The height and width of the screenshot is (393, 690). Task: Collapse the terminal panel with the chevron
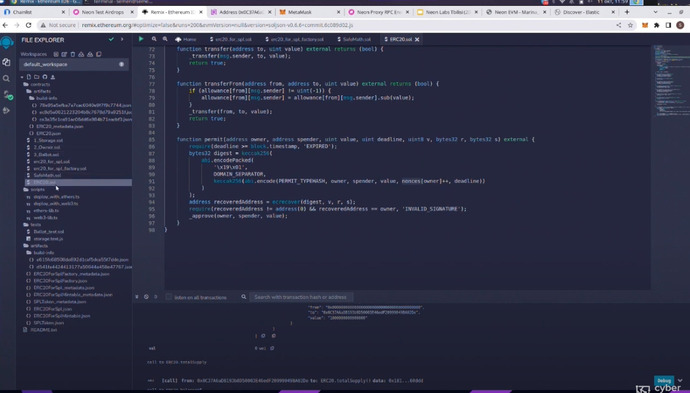point(137,297)
